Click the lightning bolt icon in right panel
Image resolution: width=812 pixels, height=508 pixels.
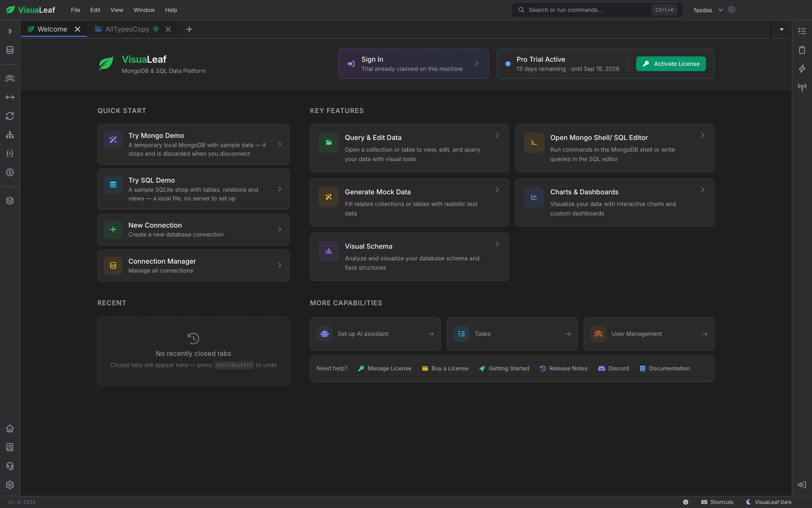tap(802, 69)
